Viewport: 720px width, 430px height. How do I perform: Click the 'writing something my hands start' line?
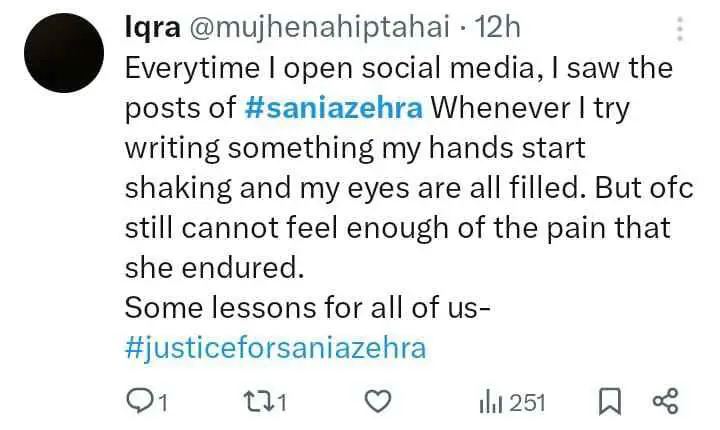point(355,148)
